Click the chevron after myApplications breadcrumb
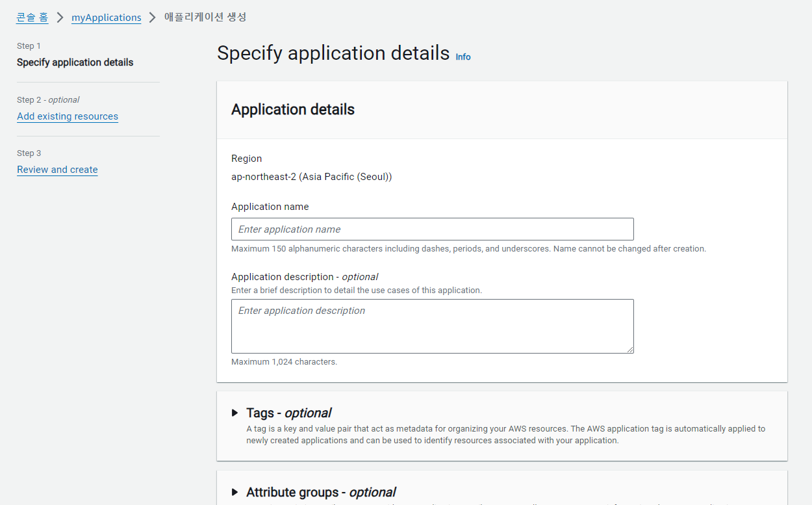The height and width of the screenshot is (505, 812). point(153,18)
